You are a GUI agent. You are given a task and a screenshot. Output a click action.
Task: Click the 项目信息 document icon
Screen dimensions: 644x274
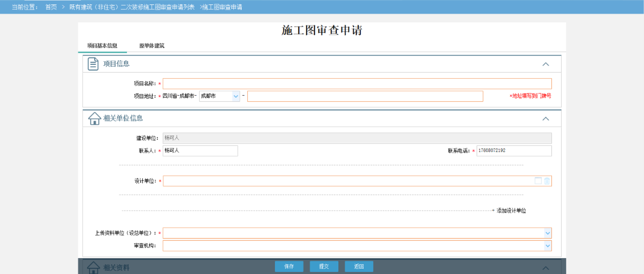[x=93, y=64]
